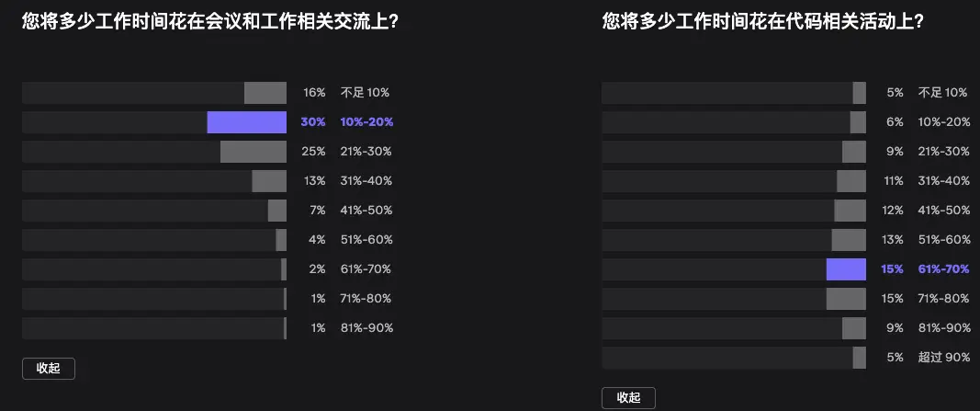Select the 16% bar for 不足 10% meetings
The image size is (980, 411).
point(265,93)
